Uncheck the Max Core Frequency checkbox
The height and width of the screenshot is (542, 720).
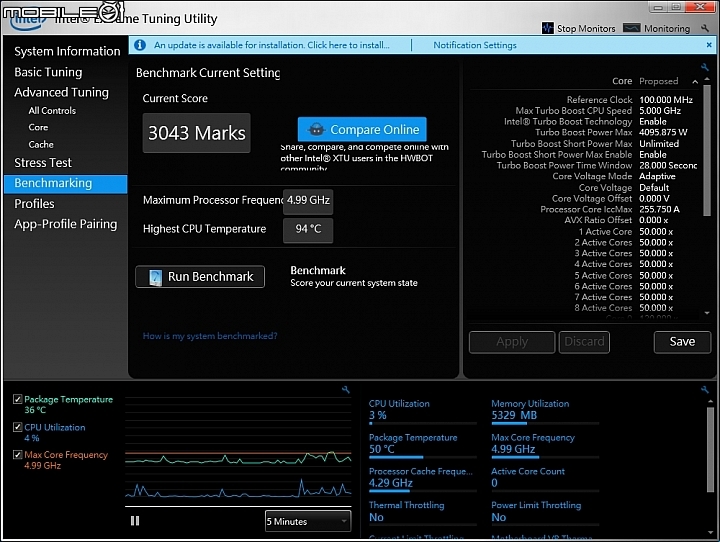(17, 455)
